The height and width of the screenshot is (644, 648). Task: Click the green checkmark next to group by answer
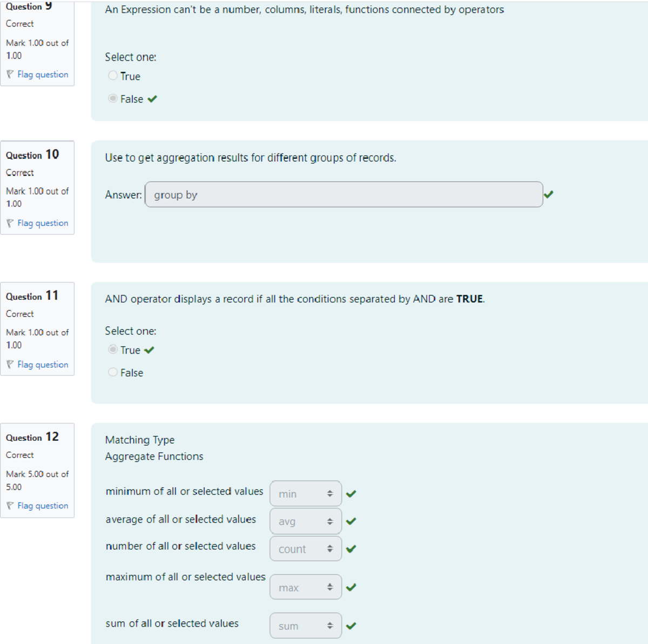[549, 194]
